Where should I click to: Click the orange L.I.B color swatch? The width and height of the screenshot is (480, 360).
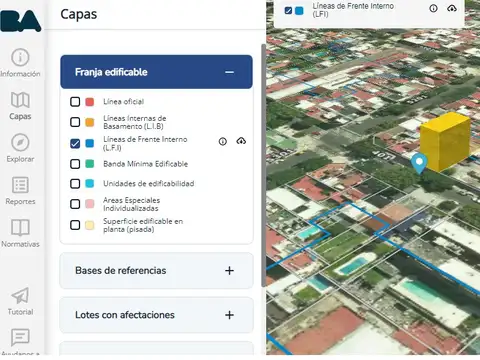point(90,122)
